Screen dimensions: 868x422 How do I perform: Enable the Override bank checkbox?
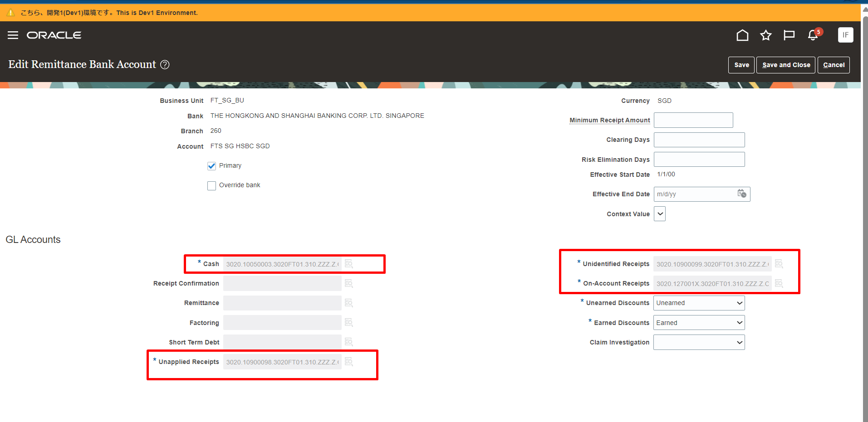(x=211, y=185)
